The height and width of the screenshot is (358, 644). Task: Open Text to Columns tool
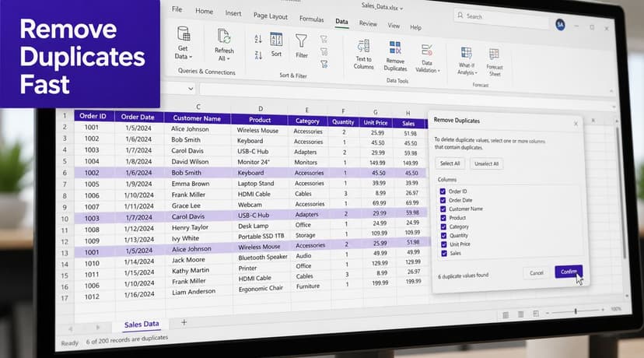pos(363,54)
